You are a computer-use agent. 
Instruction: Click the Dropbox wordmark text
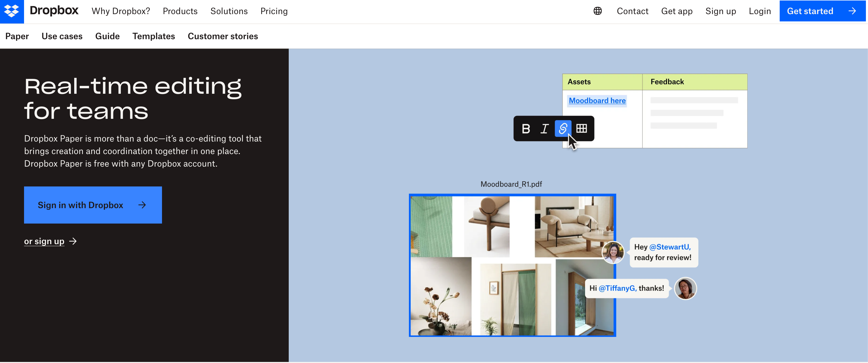(54, 10)
